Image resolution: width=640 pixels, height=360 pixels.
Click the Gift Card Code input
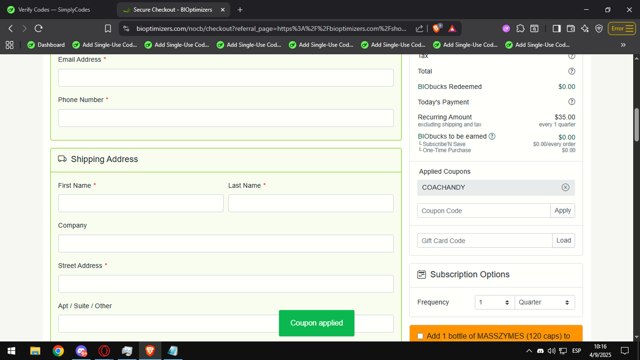coord(484,240)
